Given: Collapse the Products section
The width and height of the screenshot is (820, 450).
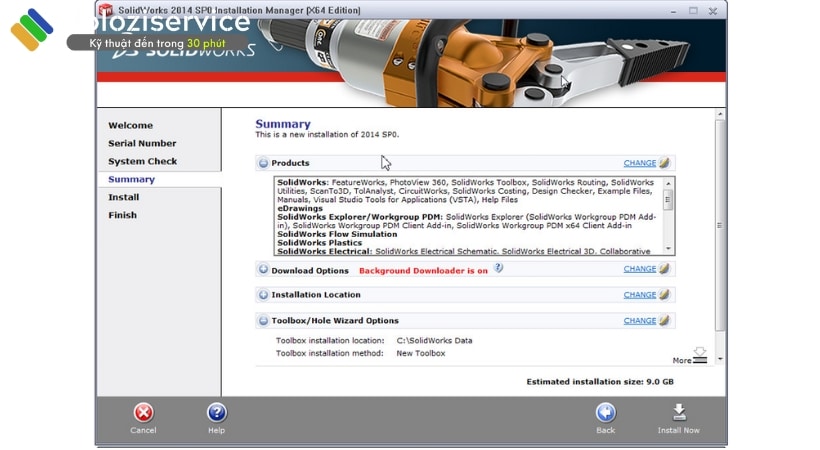Looking at the screenshot, I should pyautogui.click(x=263, y=163).
